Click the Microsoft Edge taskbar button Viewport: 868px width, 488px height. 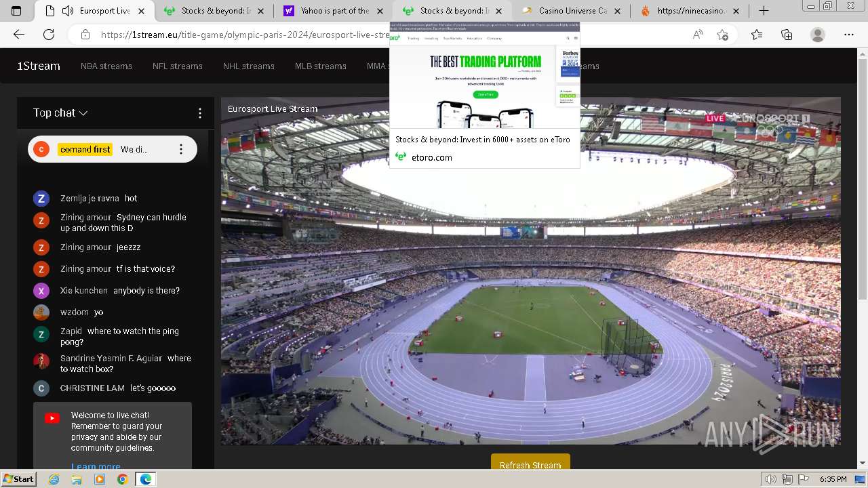[x=145, y=479]
